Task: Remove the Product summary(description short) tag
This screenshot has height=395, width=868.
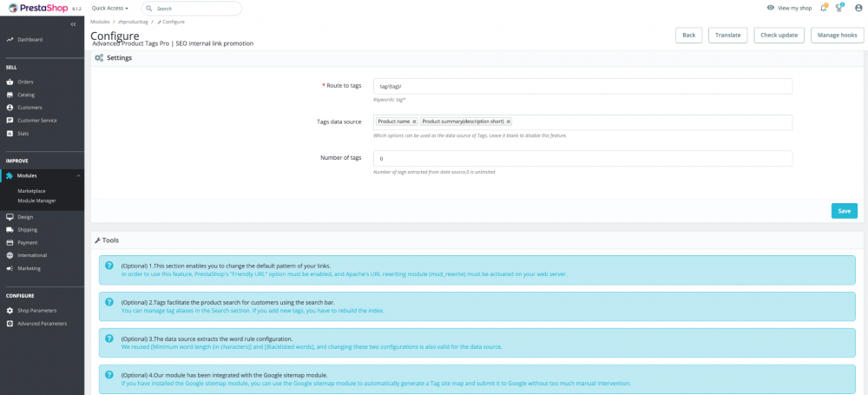Action: [508, 122]
